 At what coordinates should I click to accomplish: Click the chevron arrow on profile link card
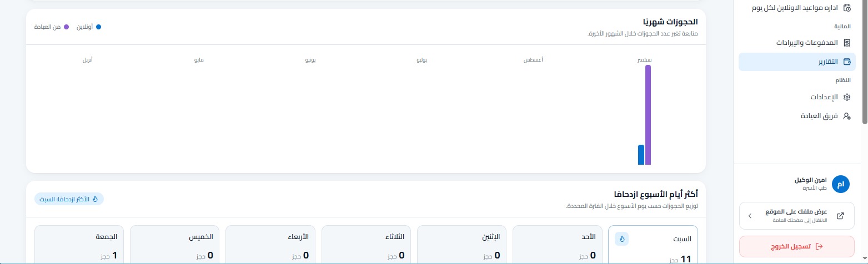click(750, 216)
